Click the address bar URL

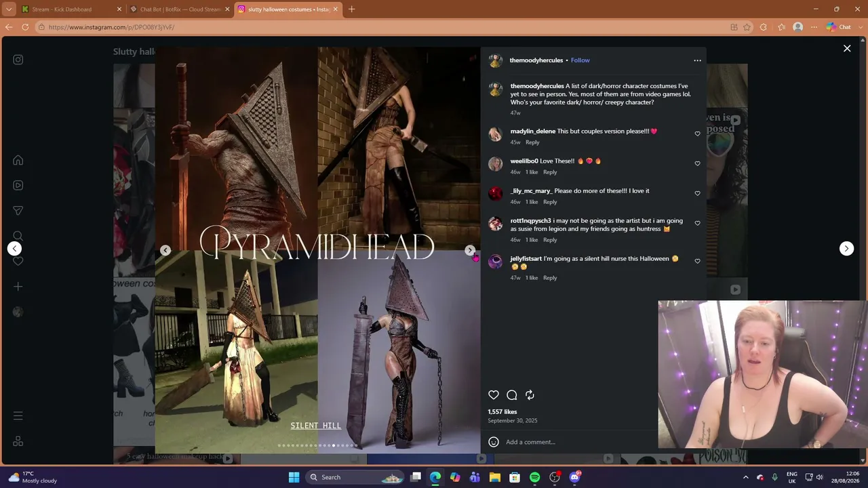pyautogui.click(x=111, y=27)
